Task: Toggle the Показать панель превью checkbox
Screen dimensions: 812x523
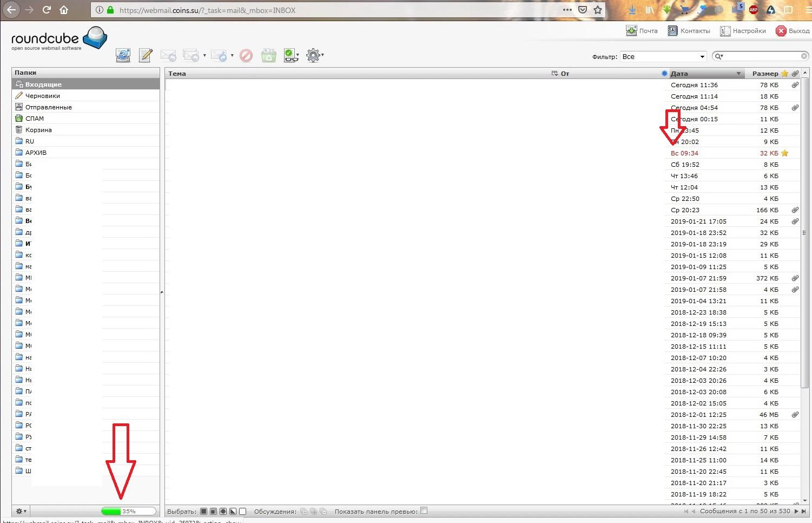Action: (x=424, y=511)
